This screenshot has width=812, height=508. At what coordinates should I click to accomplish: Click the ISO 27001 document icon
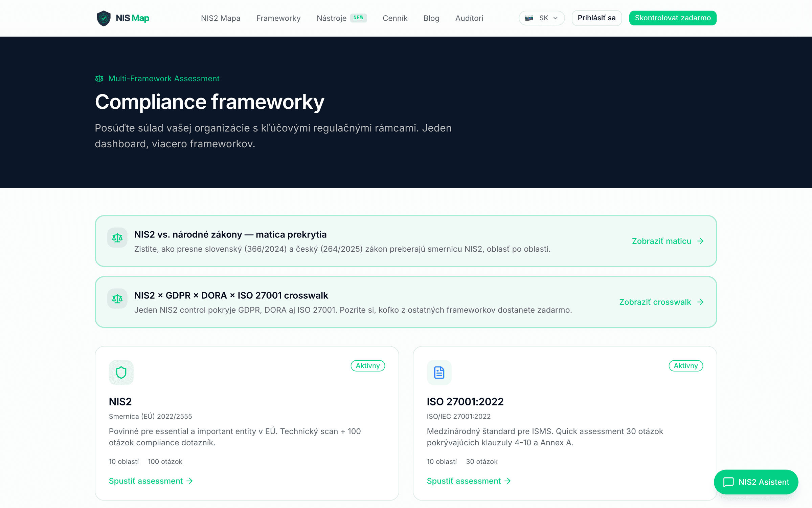pos(439,373)
